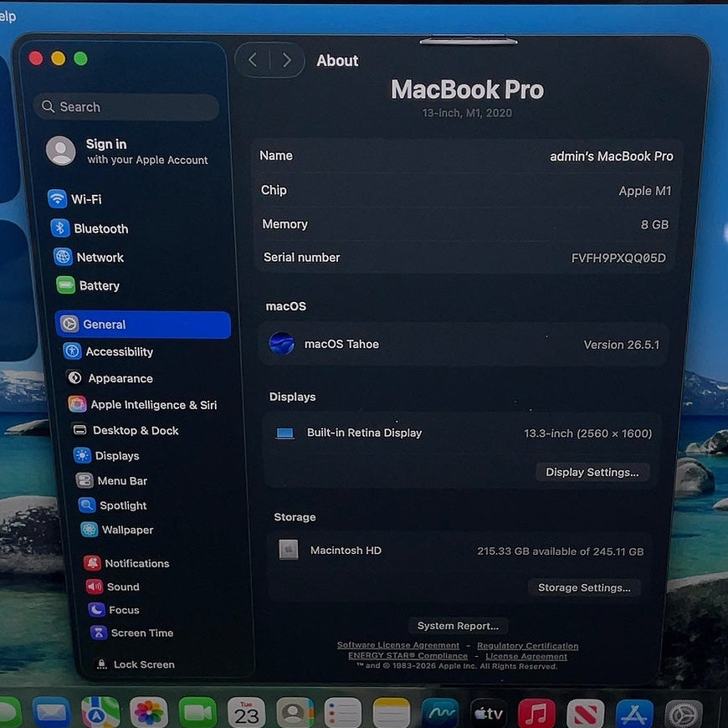The width and height of the screenshot is (728, 728).
Task: Open FaceTime from the Dock
Action: click(197, 712)
